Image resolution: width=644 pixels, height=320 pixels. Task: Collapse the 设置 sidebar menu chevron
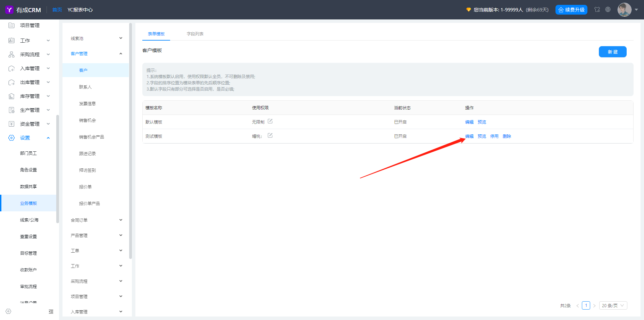48,138
